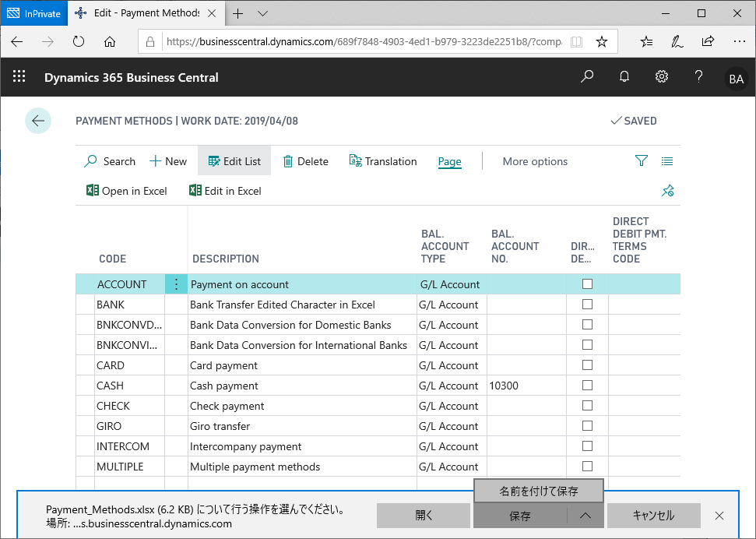756x539 pixels.
Task: Open the ACCOUNT row three-dot menu
Action: (177, 284)
